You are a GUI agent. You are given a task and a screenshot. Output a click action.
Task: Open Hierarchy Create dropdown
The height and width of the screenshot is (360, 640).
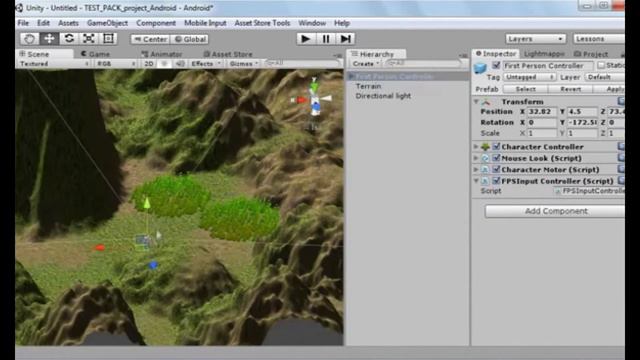tap(365, 64)
